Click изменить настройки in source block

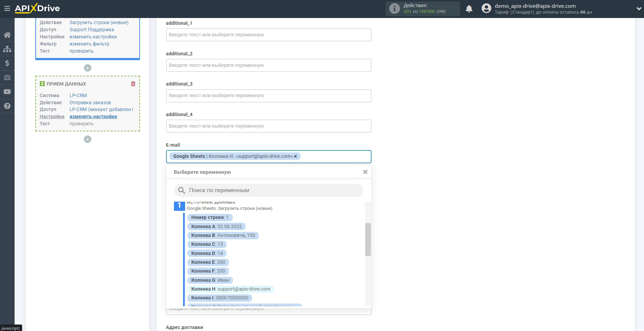(93, 37)
